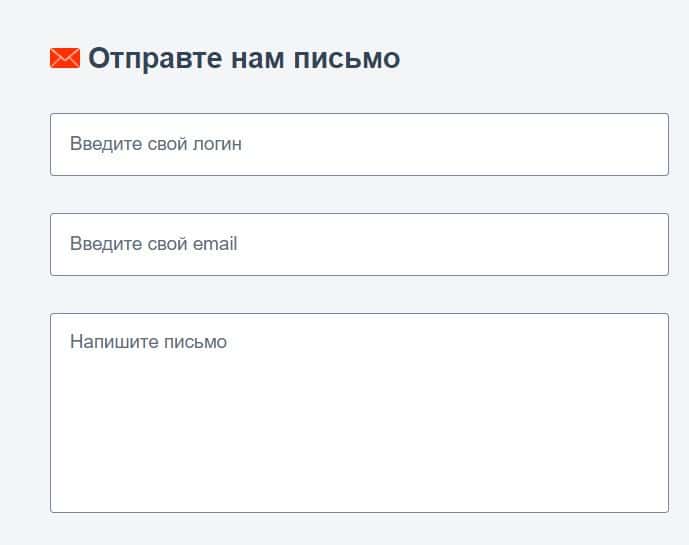
Task: Click the "Введите свой логин" placeholder text
Action: (x=155, y=144)
